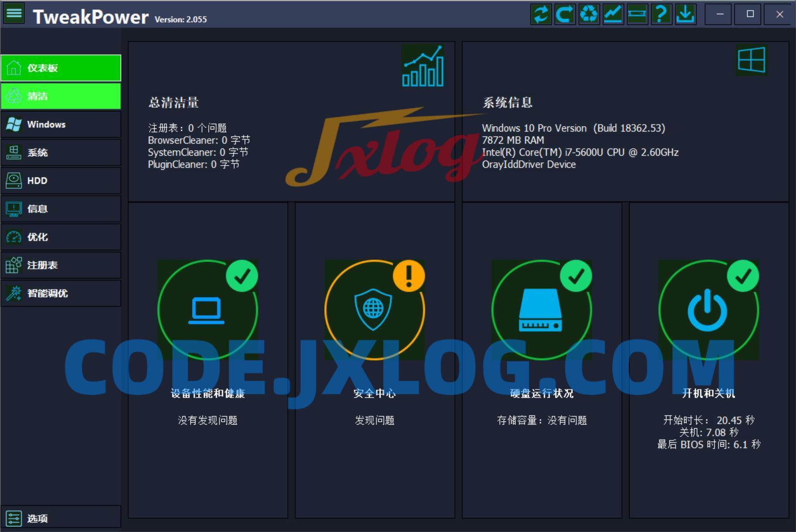Click the refresh icon in the title bar
Viewport: 796px width, 532px height.
(541, 14)
